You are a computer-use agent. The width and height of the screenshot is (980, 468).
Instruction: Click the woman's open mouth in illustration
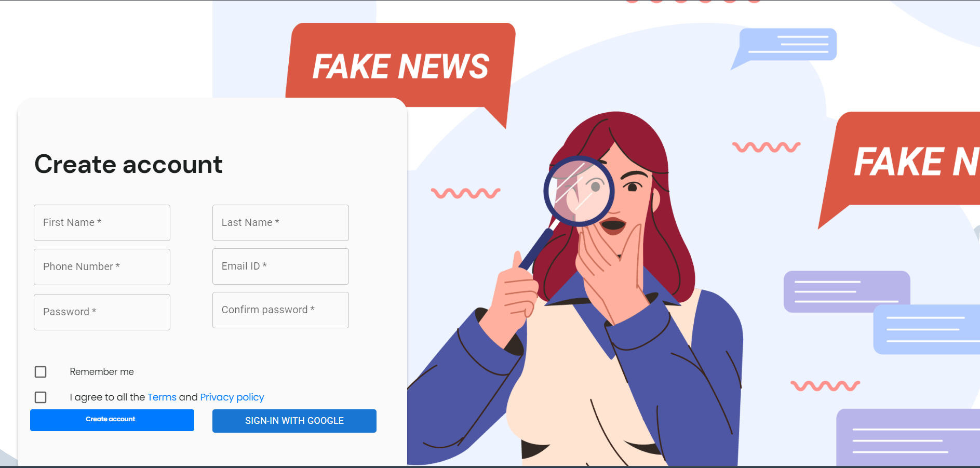[613, 225]
